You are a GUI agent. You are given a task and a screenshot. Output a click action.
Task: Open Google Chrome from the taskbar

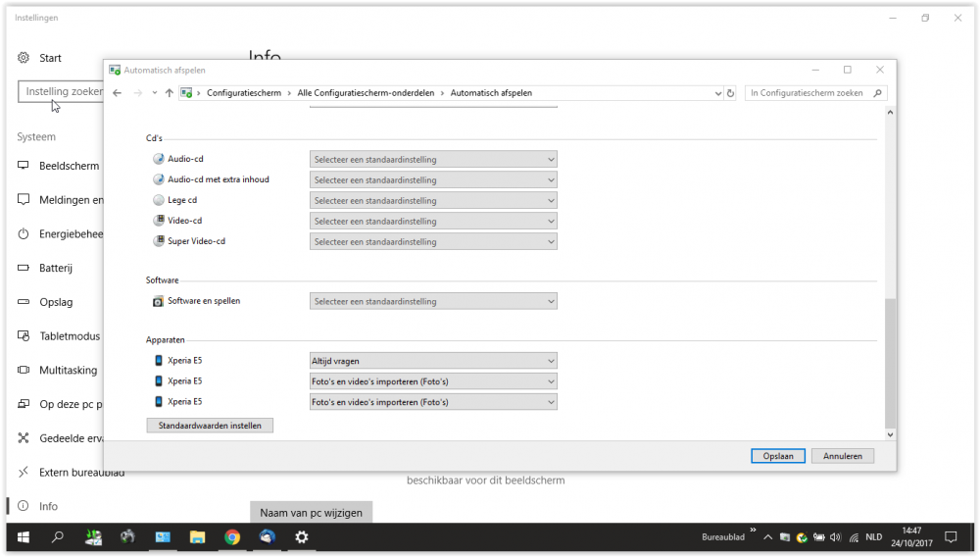coord(232,537)
